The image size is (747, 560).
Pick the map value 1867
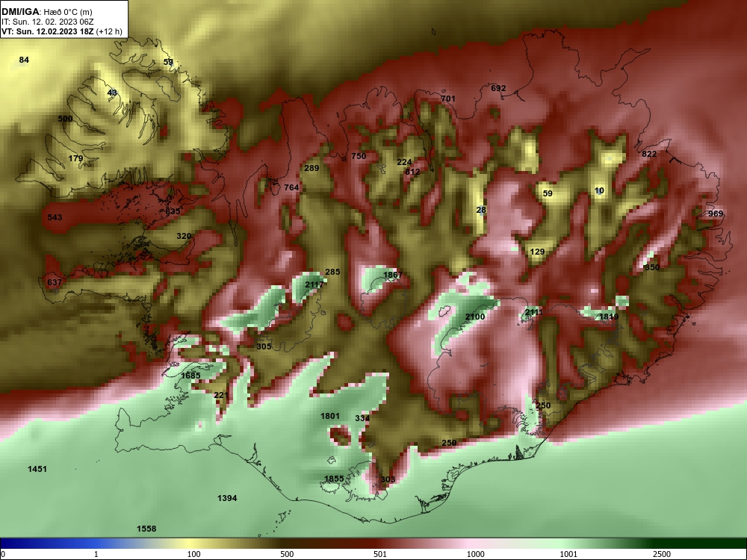(393, 275)
